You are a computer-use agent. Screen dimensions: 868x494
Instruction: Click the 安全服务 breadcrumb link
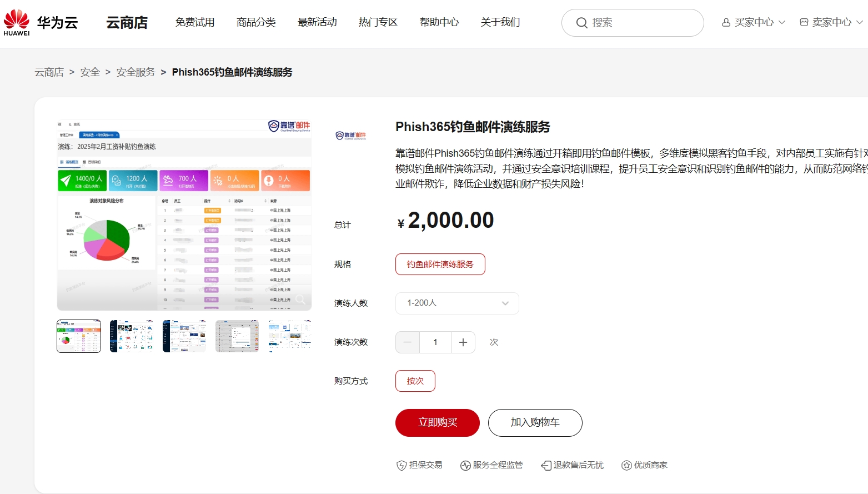pyautogui.click(x=136, y=72)
